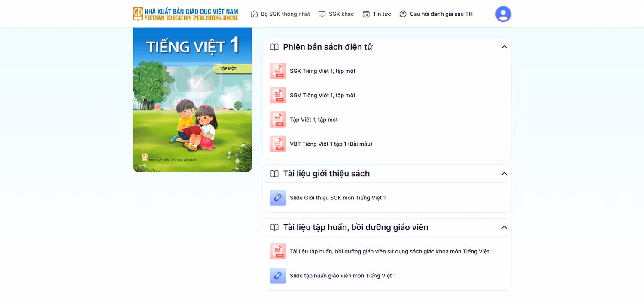Screen dimensions: 644x307
Task: Click the Tài liệu giới thiệu sách heading
Action: tap(326, 174)
